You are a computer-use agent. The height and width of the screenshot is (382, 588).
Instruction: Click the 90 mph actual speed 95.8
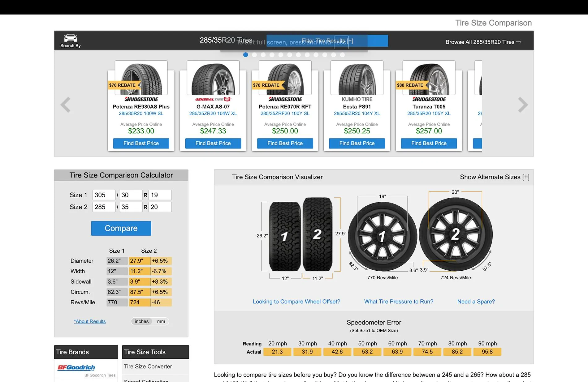pyautogui.click(x=487, y=352)
